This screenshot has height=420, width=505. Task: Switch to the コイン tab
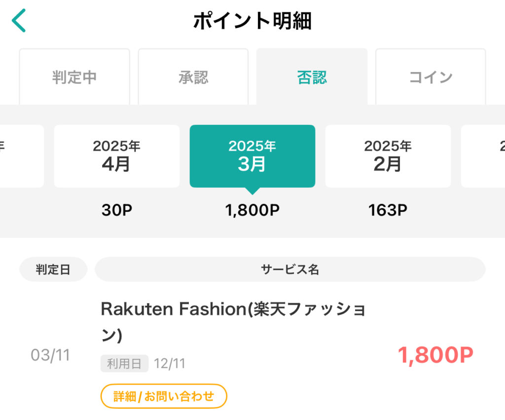click(431, 77)
